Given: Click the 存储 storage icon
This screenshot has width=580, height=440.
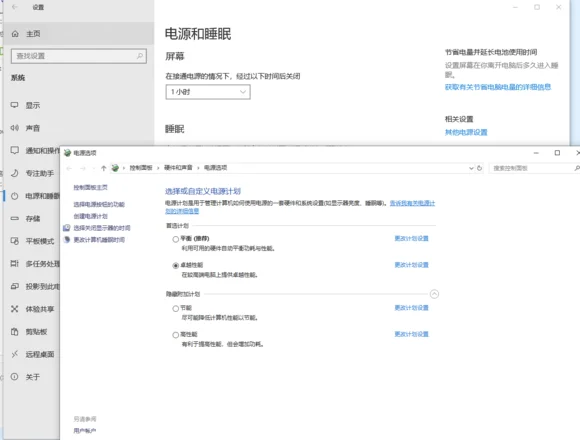Looking at the screenshot, I should 14,219.
